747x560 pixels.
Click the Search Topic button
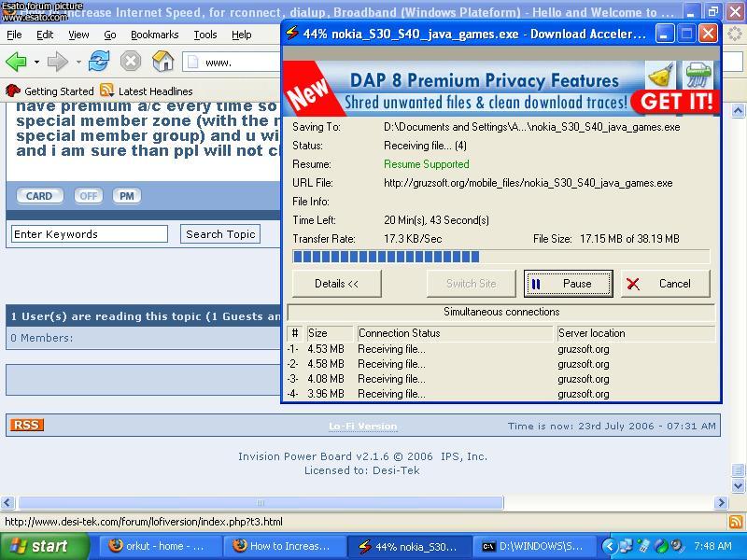click(220, 234)
